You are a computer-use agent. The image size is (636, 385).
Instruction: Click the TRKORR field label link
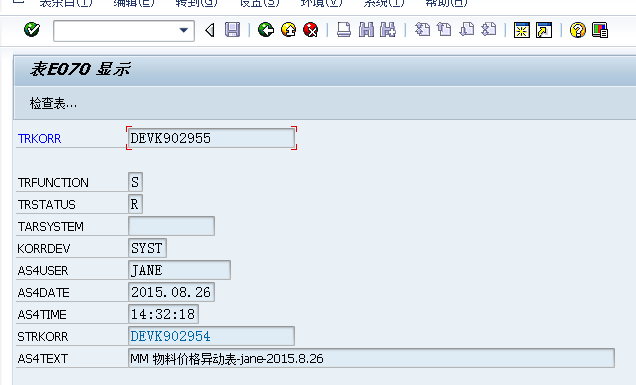click(x=39, y=139)
